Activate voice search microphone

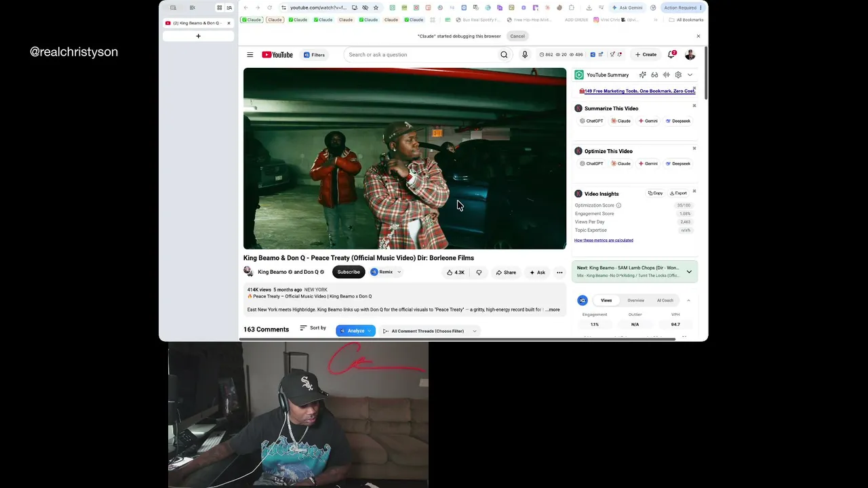[524, 55]
